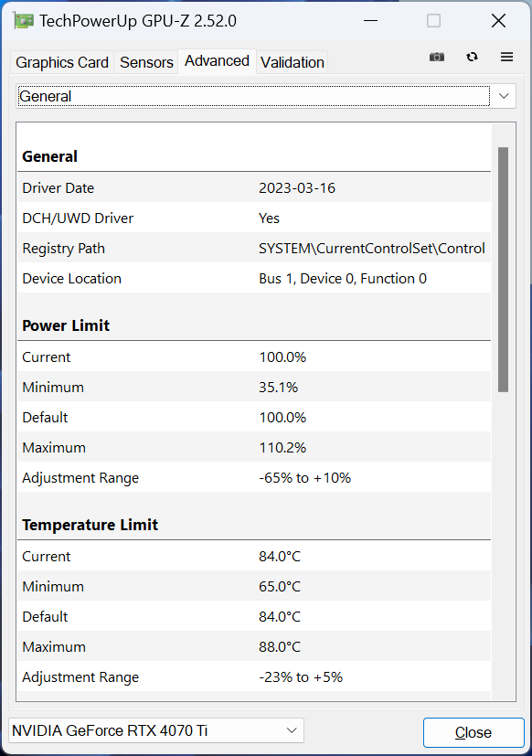Screen dimensions: 532x756
Task: Click the General section header
Action: [x=49, y=156]
